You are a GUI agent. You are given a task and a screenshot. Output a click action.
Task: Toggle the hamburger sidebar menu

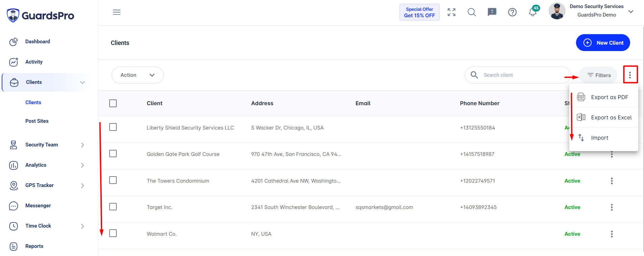(x=117, y=13)
